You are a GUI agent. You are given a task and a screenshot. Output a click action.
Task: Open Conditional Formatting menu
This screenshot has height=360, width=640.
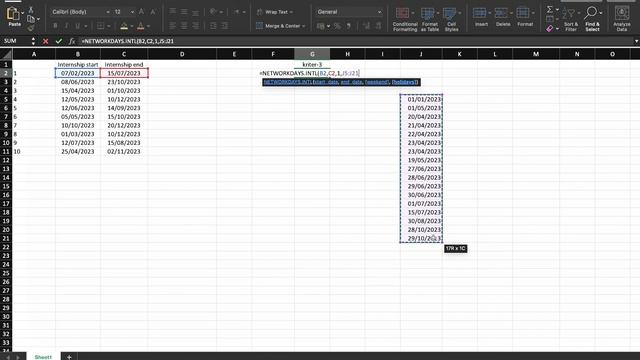(405, 19)
